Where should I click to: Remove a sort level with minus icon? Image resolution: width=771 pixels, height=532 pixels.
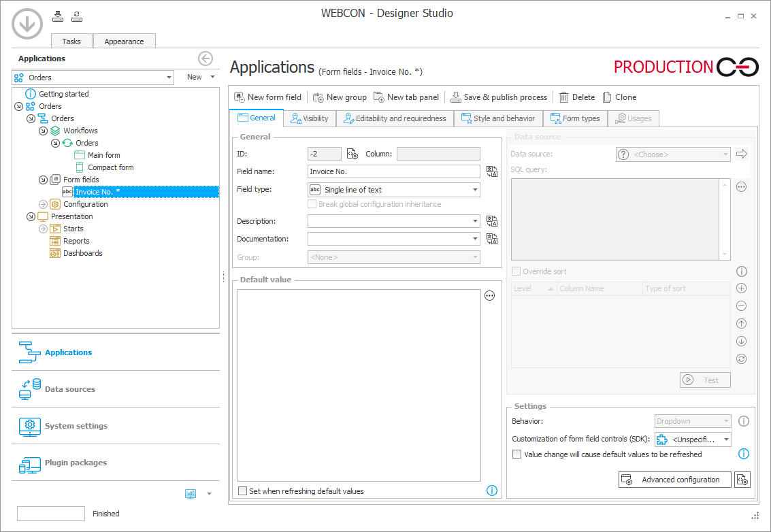(742, 306)
